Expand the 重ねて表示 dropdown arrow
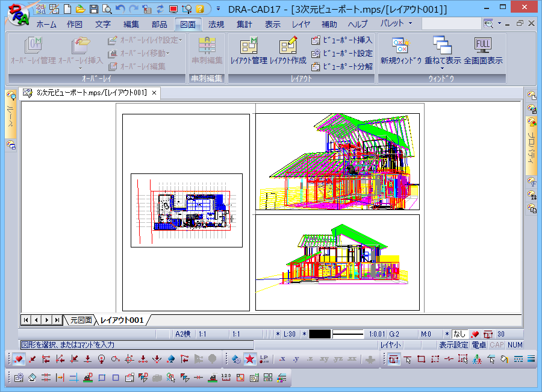 point(443,68)
